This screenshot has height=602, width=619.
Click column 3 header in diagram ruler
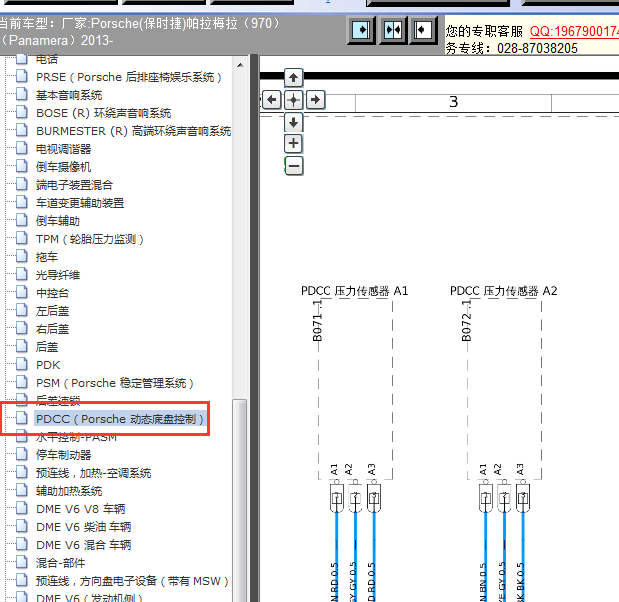pos(453,102)
